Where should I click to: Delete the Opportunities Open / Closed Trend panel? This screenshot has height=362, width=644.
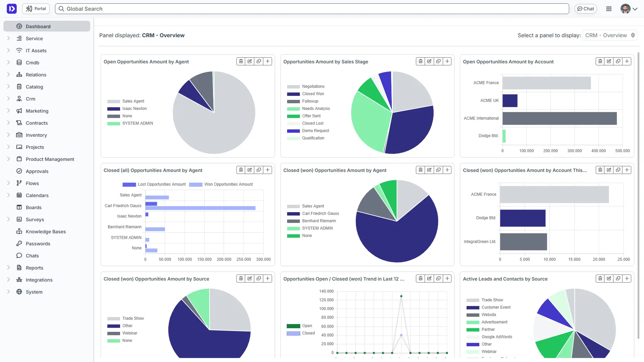(x=420, y=279)
